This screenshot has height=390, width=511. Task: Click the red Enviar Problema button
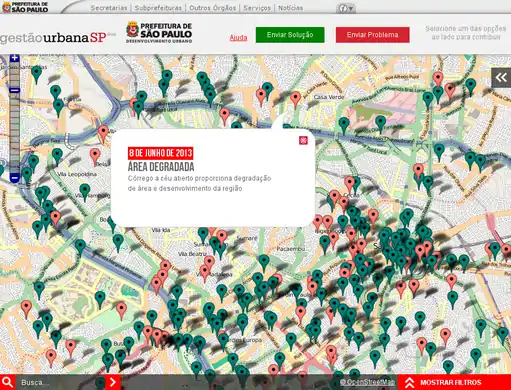tap(372, 35)
